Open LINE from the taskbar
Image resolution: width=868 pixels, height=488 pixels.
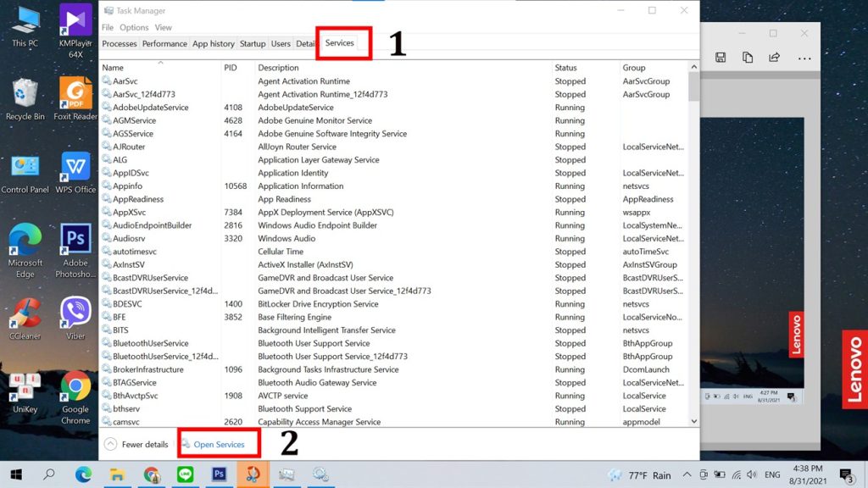(x=186, y=474)
